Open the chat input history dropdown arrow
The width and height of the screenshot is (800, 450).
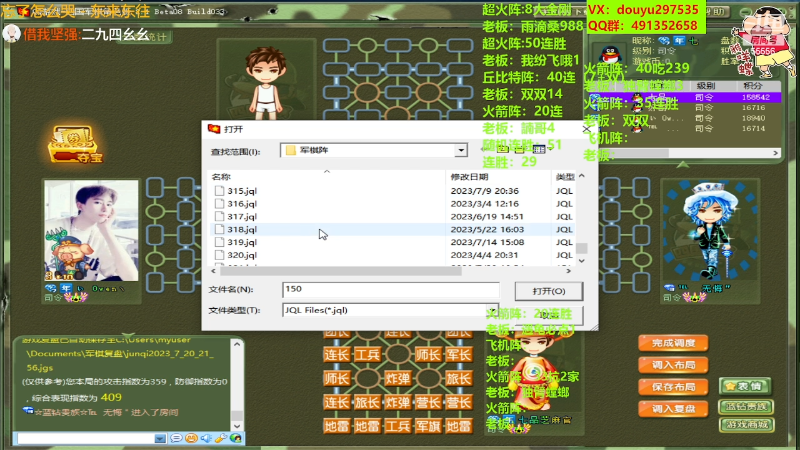point(160,439)
